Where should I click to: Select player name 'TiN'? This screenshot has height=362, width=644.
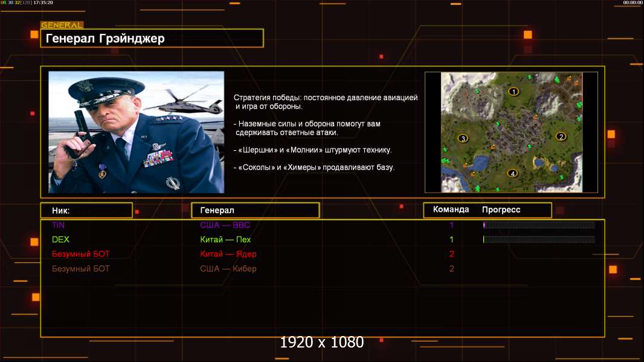point(59,225)
